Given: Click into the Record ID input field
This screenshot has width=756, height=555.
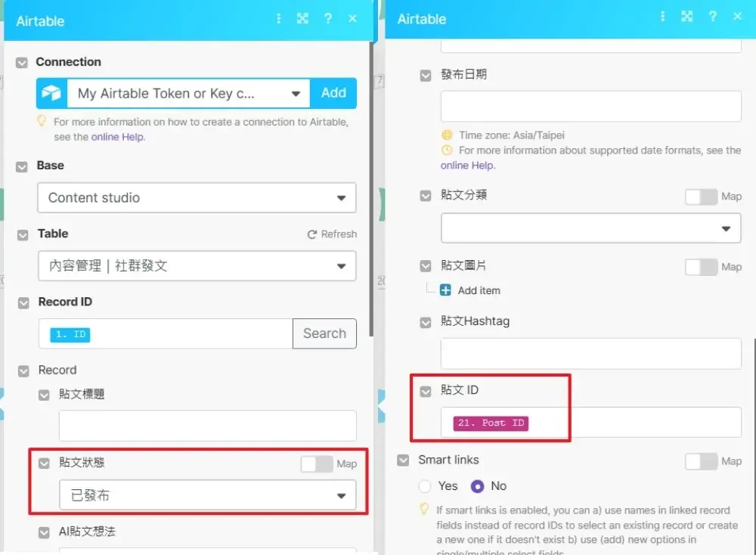Looking at the screenshot, I should tap(166, 333).
